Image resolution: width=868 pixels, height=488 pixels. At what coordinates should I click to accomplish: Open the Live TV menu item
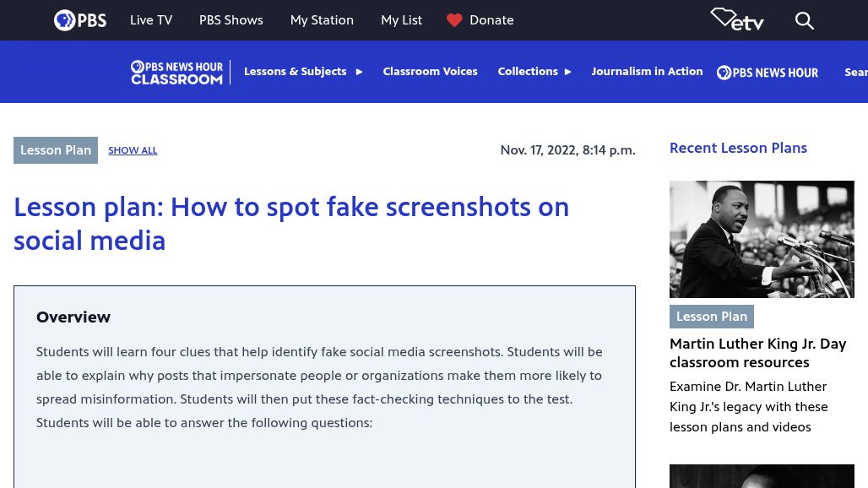151,20
